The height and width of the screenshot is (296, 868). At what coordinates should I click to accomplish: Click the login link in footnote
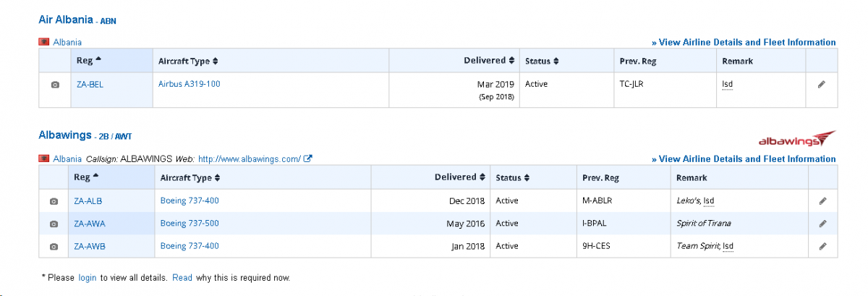click(x=88, y=278)
